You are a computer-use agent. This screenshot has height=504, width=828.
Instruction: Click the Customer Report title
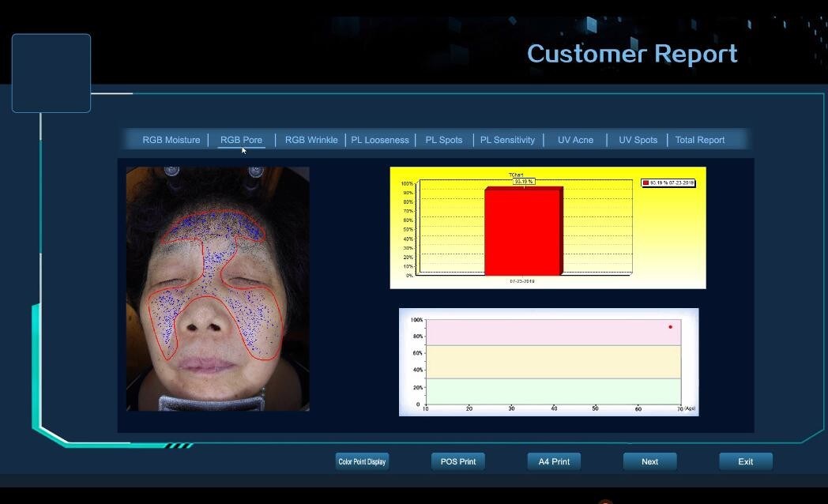[x=632, y=54]
